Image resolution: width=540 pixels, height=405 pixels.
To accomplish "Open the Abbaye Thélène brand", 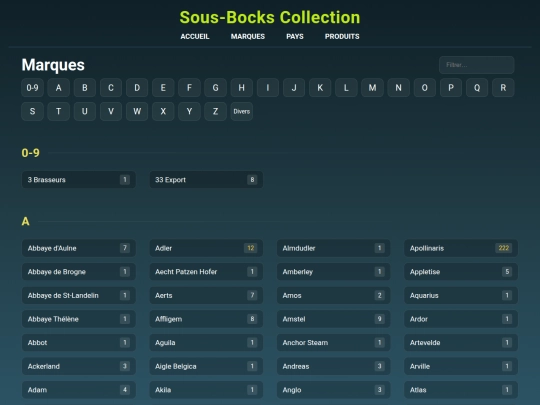I will (79, 319).
